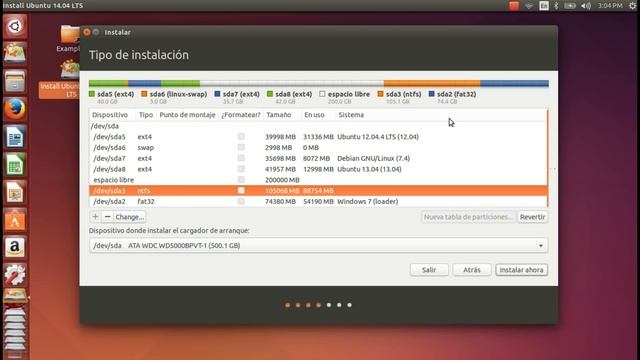Open the sound volume indicator
The width and height of the screenshot is (640, 360).
pyautogui.click(x=586, y=6)
